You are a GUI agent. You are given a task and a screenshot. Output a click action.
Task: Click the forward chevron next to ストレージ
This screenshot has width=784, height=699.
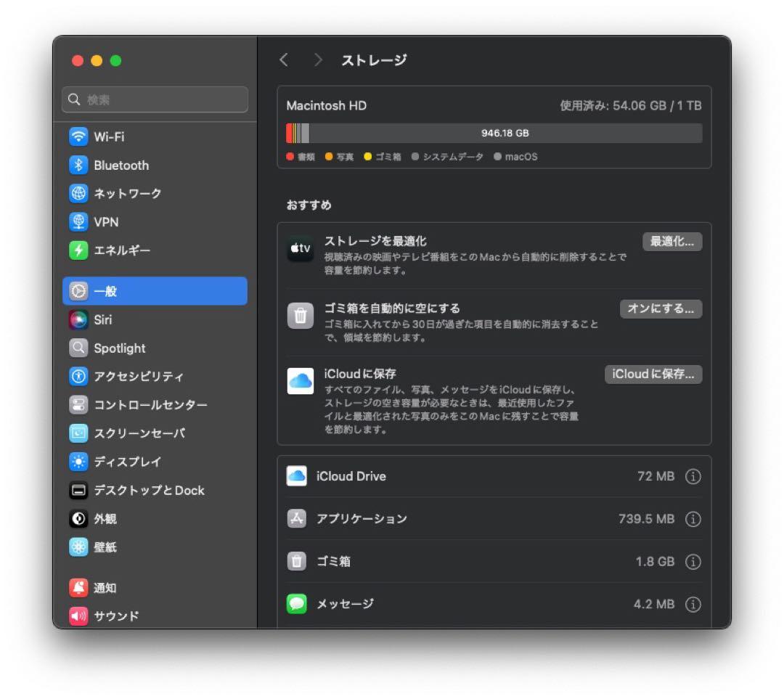pyautogui.click(x=318, y=60)
